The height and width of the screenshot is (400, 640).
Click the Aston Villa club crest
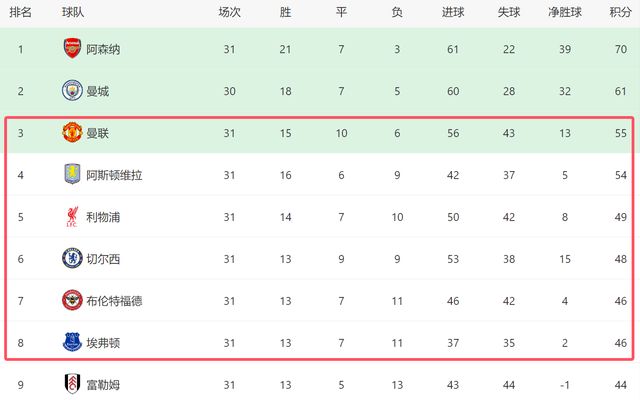point(72,175)
